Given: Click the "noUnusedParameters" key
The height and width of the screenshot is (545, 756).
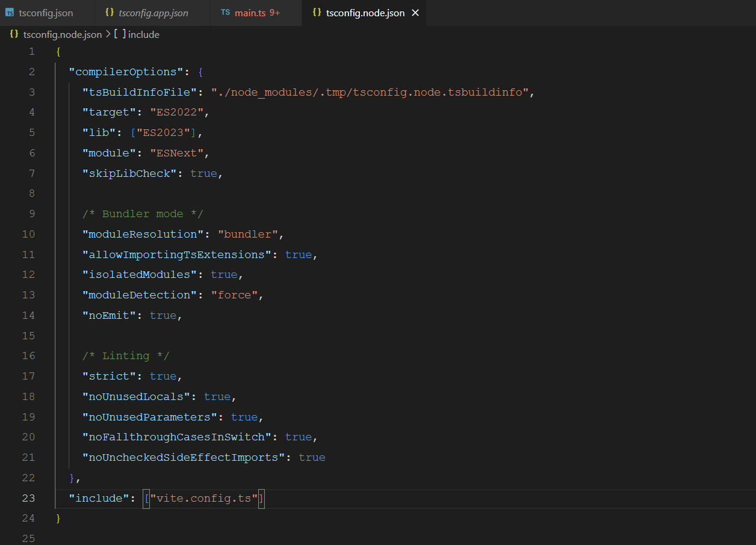Looking at the screenshot, I should pyautogui.click(x=149, y=417).
